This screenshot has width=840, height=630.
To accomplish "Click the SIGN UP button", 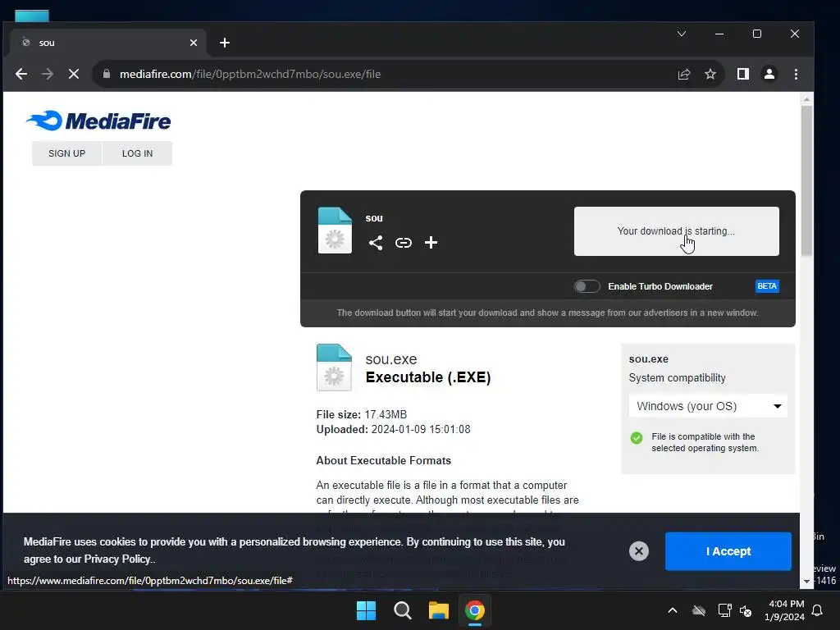I will pyautogui.click(x=67, y=153).
